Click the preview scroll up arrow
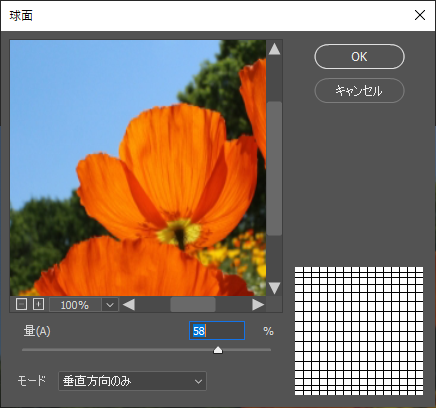Viewport: 436px width, 408px height. click(x=274, y=49)
